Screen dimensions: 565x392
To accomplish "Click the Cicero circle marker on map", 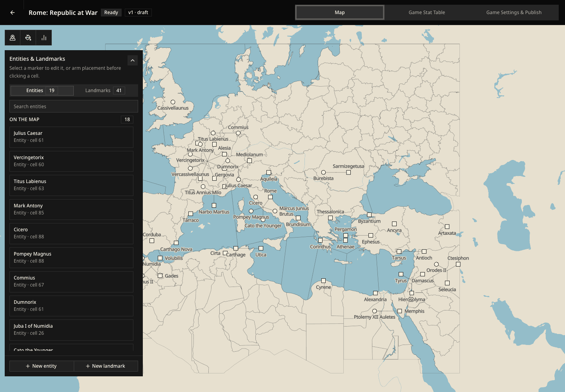I will click(x=256, y=197).
